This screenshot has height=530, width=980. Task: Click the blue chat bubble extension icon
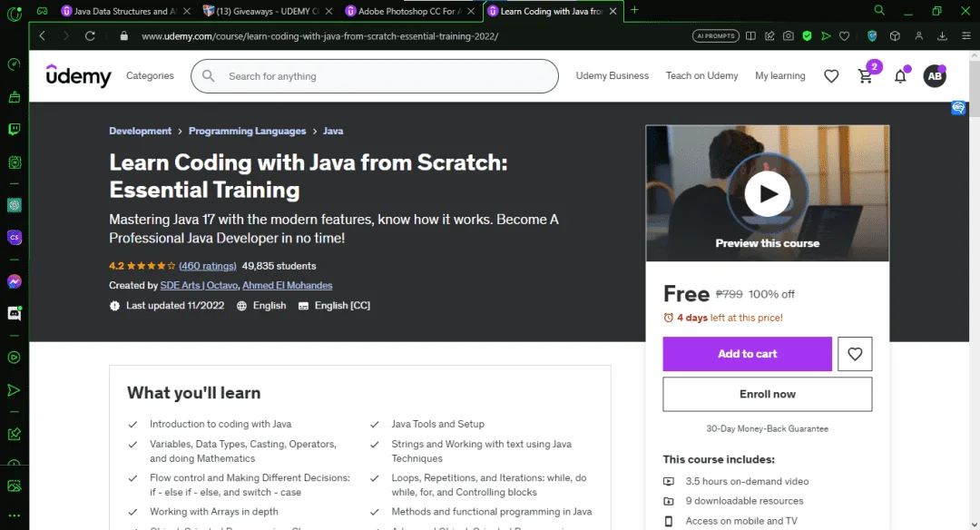pos(958,108)
